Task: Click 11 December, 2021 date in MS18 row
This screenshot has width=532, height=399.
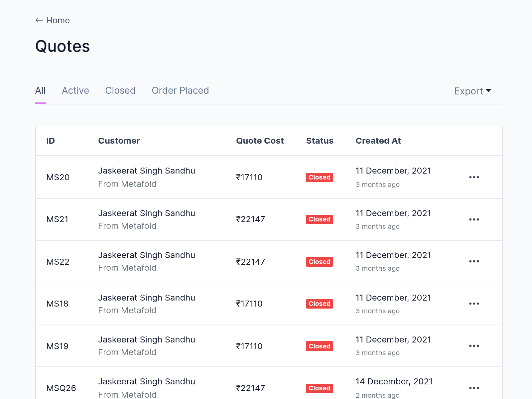Action: pos(393,298)
